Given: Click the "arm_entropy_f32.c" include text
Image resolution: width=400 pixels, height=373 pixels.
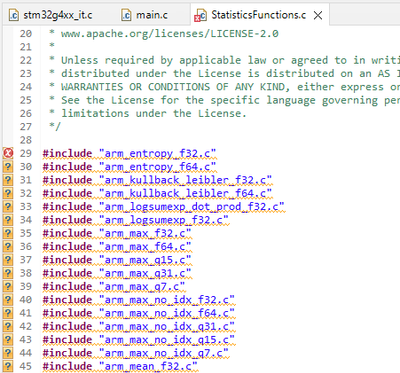Looking at the screenshot, I should click(158, 153).
